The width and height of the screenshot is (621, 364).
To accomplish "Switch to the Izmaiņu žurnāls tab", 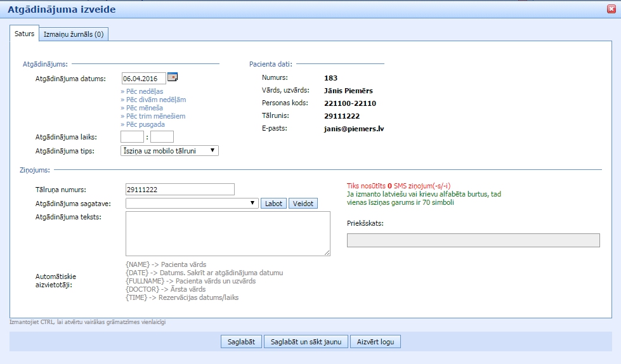I will coord(74,34).
